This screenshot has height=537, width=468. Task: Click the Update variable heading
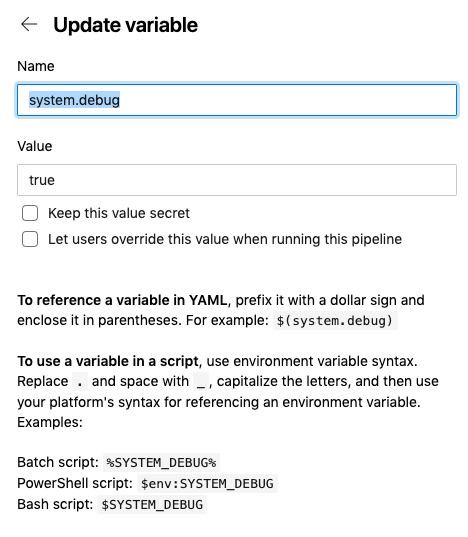click(126, 25)
